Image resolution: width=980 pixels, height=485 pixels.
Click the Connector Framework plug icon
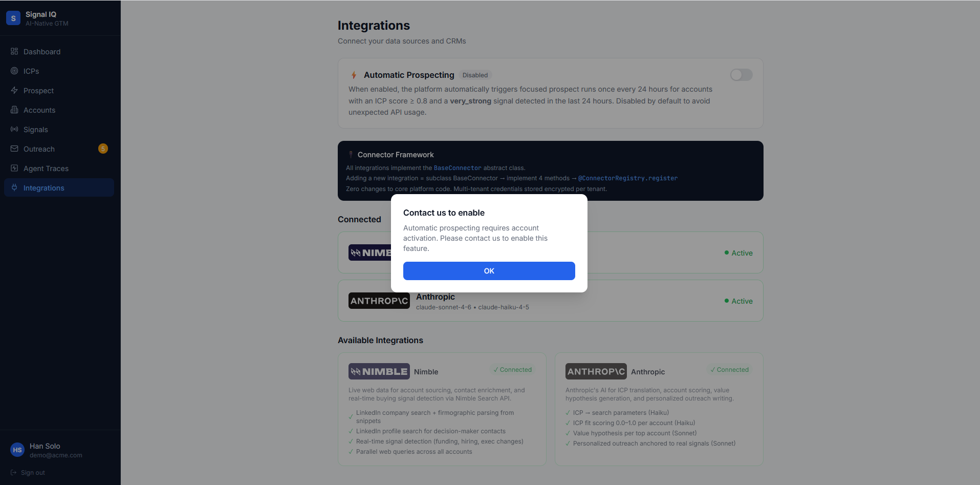[x=351, y=155]
